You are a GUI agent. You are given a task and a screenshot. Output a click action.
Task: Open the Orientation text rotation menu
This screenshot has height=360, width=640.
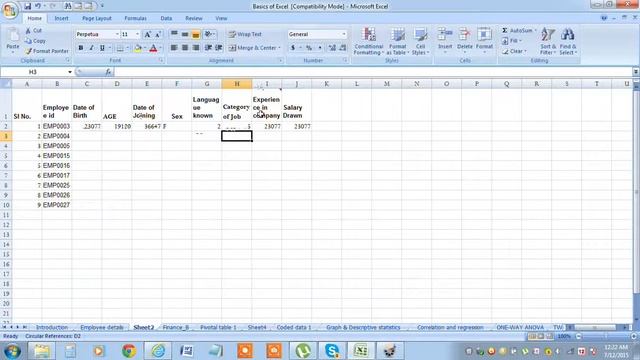pyautogui.click(x=209, y=34)
